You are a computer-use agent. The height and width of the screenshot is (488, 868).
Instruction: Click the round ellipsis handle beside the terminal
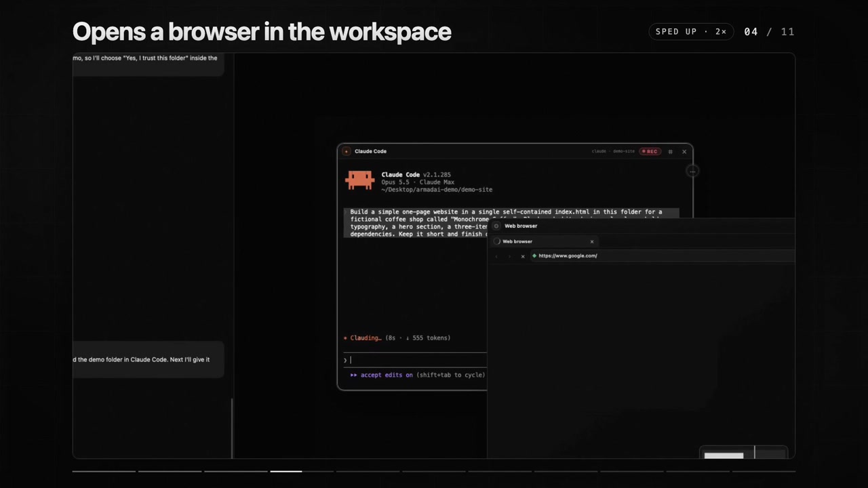[692, 171]
